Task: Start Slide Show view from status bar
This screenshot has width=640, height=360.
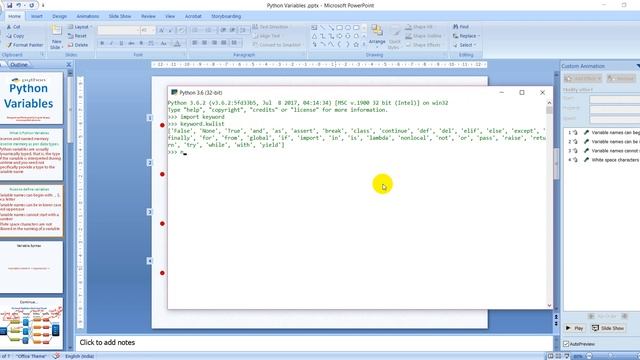Action: click(x=567, y=356)
